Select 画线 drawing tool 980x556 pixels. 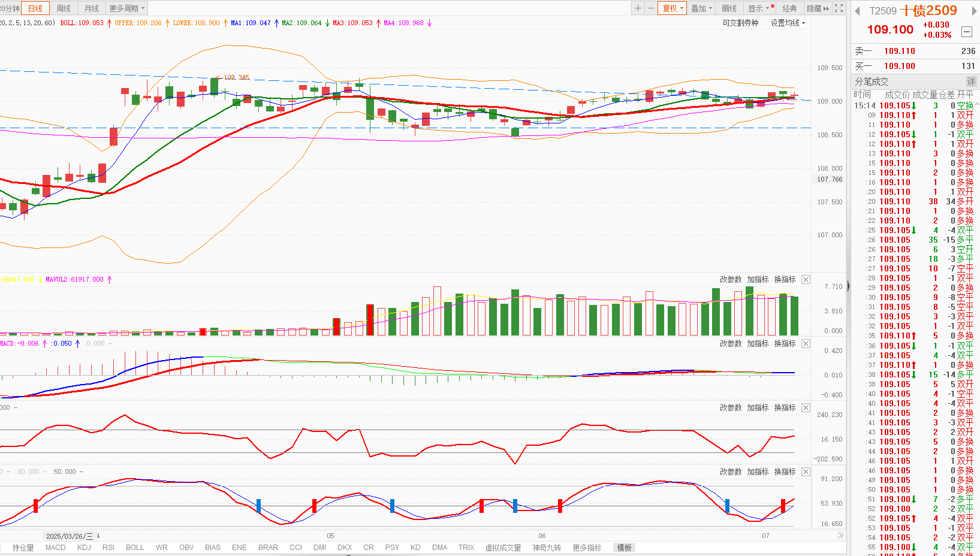coord(729,8)
